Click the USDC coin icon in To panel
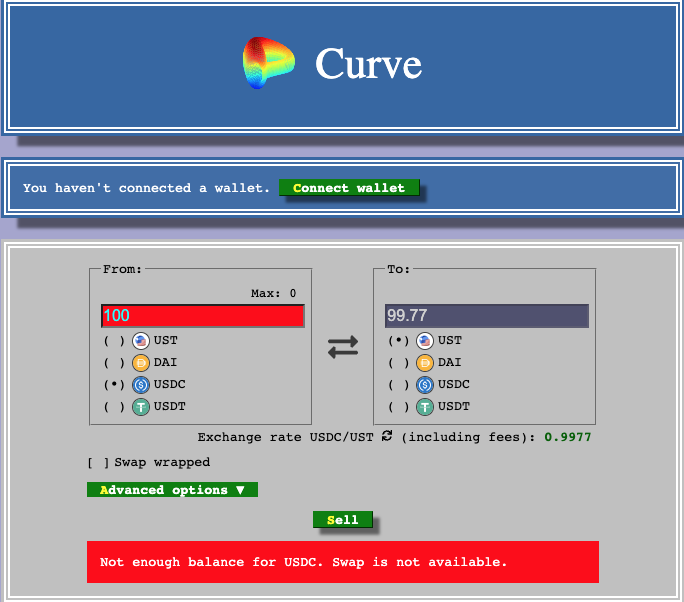 tap(425, 385)
